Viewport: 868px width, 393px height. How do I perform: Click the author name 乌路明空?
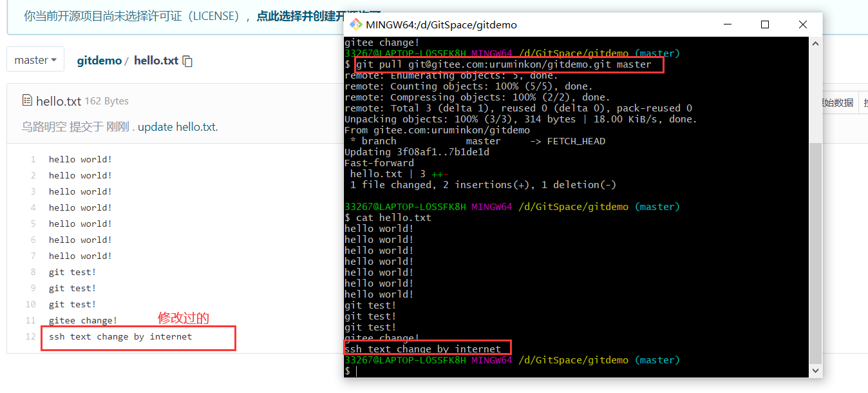point(44,127)
